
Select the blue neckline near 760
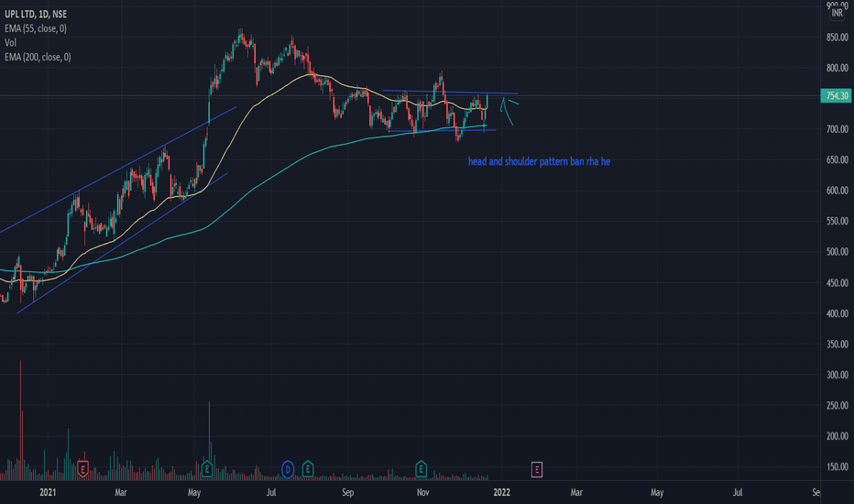pos(451,92)
